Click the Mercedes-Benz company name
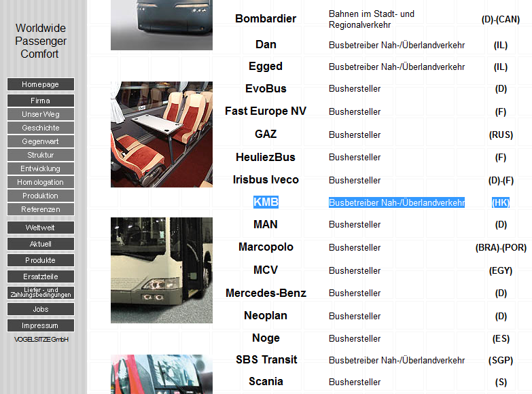Image resolution: width=532 pixels, height=394 pixels. pos(266,293)
